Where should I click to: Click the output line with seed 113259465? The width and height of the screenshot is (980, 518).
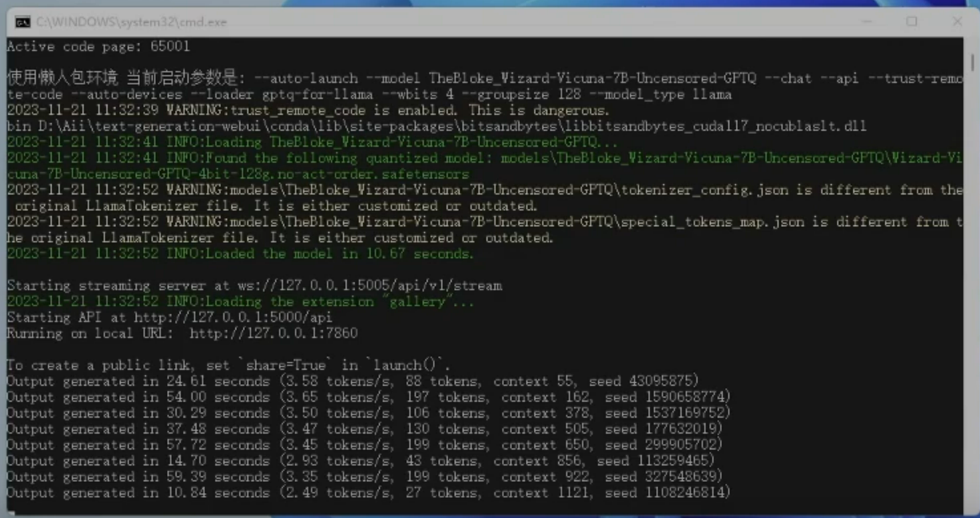361,461
